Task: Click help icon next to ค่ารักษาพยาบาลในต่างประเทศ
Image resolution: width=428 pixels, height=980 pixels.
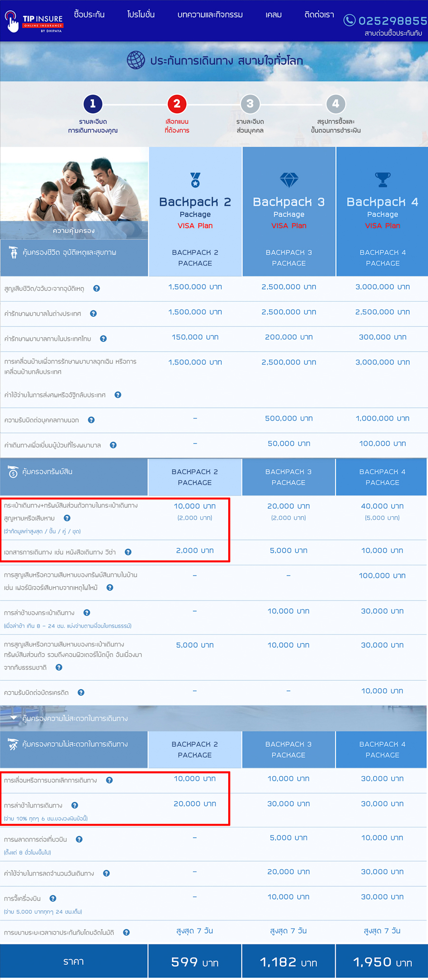Action: coord(93,314)
